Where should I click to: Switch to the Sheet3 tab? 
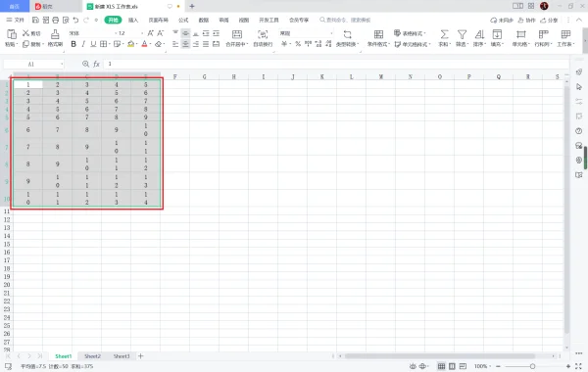tap(122, 356)
